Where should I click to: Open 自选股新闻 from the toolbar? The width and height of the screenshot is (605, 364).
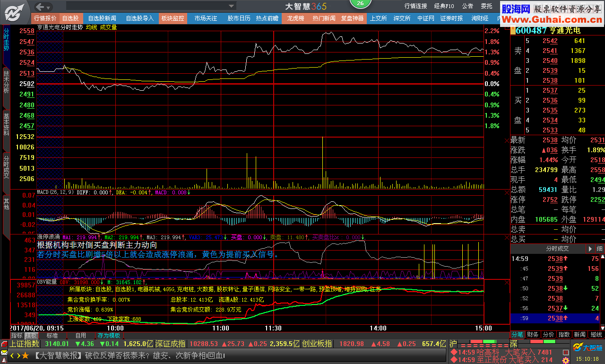pos(102,18)
